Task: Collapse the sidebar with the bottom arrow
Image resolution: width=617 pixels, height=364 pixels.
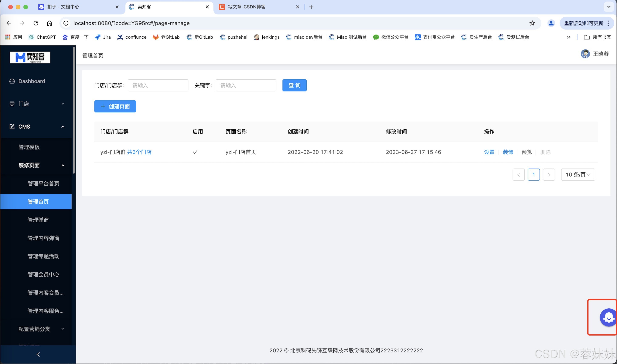Action: pos(38,354)
